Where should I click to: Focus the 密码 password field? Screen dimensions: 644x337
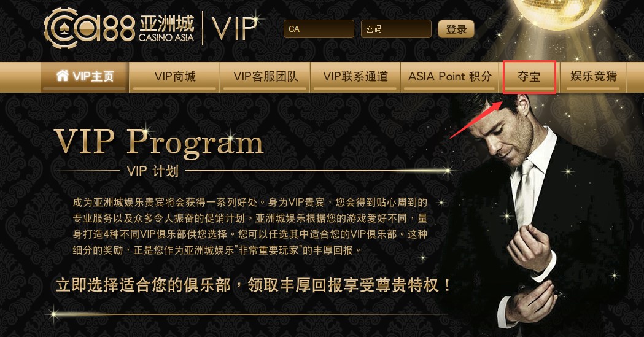396,29
